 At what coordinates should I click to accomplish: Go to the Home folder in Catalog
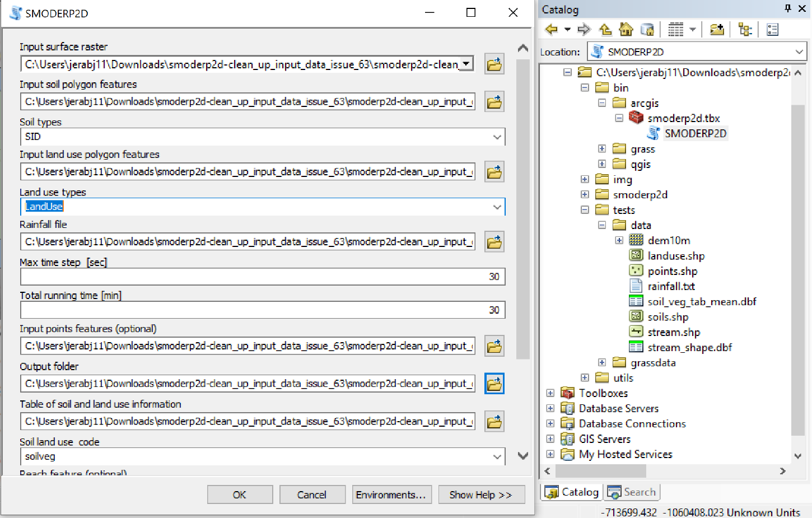click(626, 30)
